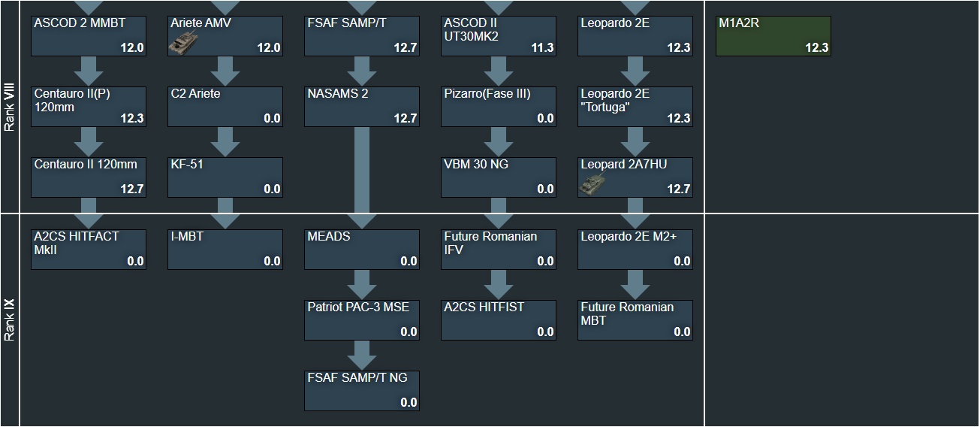Click the Rank IX row label
The width and height of the screenshot is (980, 427).
(10, 320)
